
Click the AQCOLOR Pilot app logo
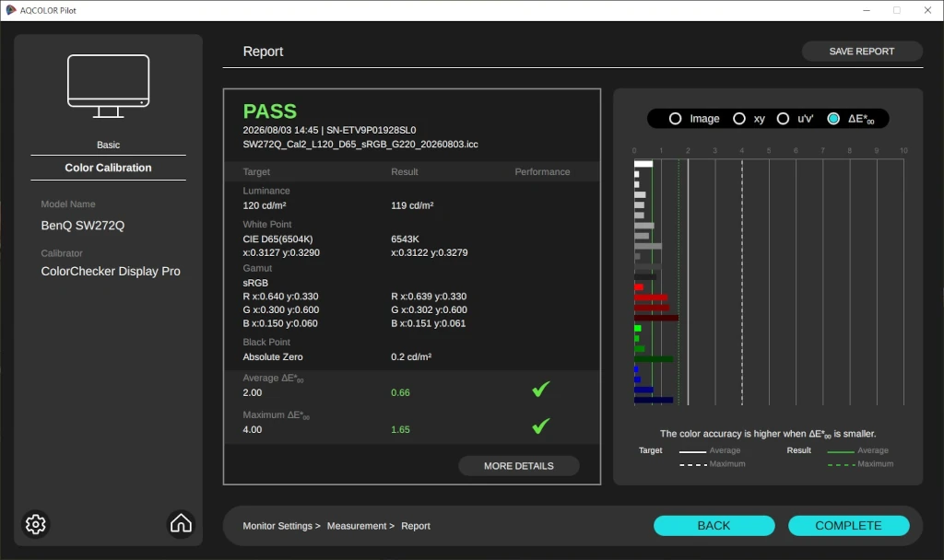pyautogui.click(x=11, y=10)
